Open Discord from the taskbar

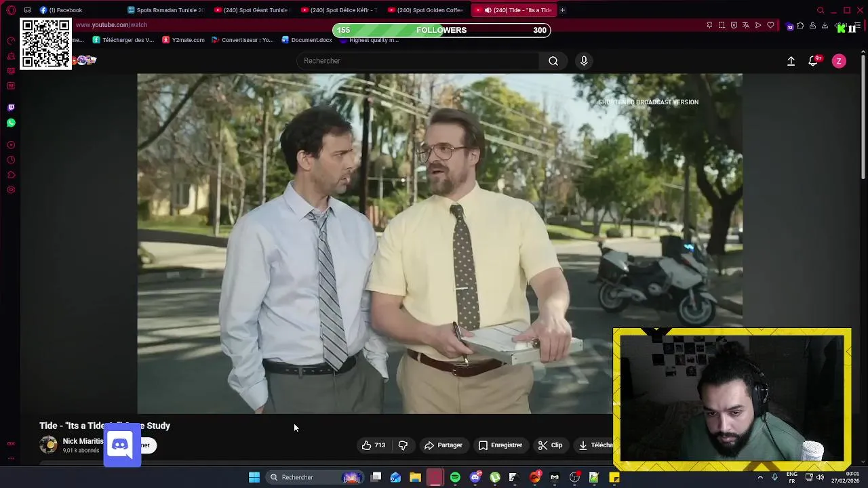click(475, 477)
